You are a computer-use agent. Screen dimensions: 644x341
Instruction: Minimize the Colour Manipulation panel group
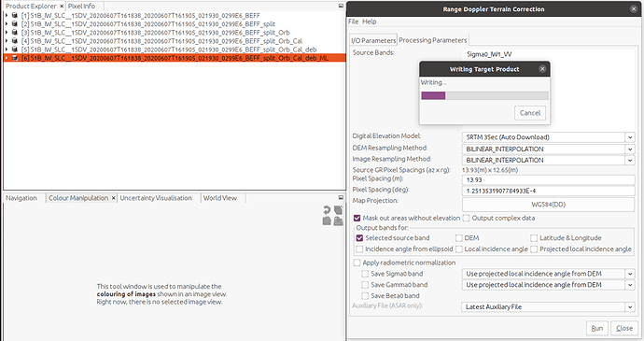[x=341, y=197]
